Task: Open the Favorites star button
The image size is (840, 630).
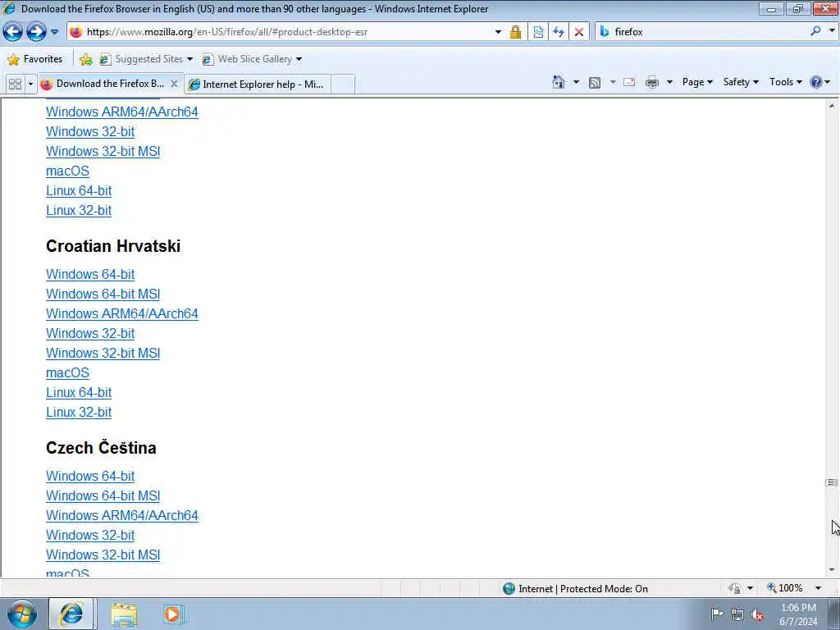Action: [x=35, y=59]
